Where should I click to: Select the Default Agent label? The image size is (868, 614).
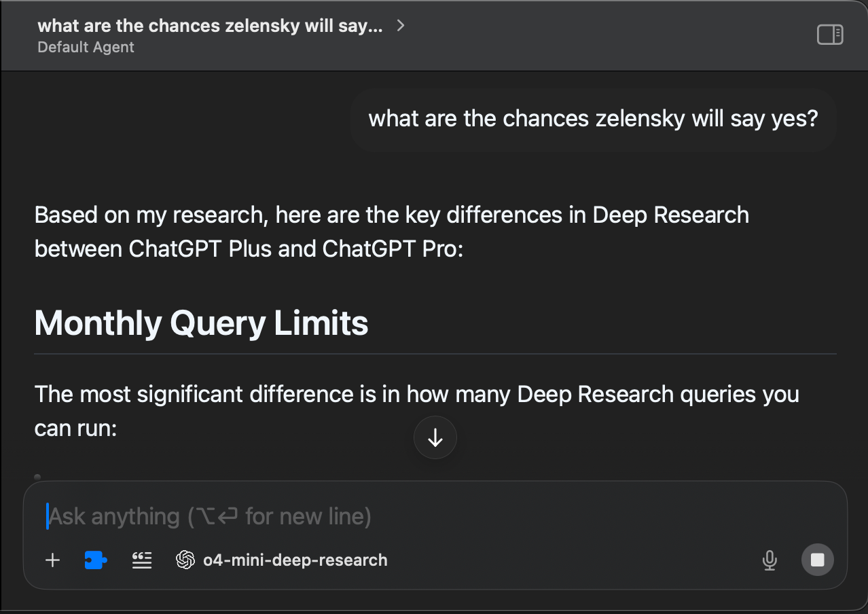click(86, 47)
